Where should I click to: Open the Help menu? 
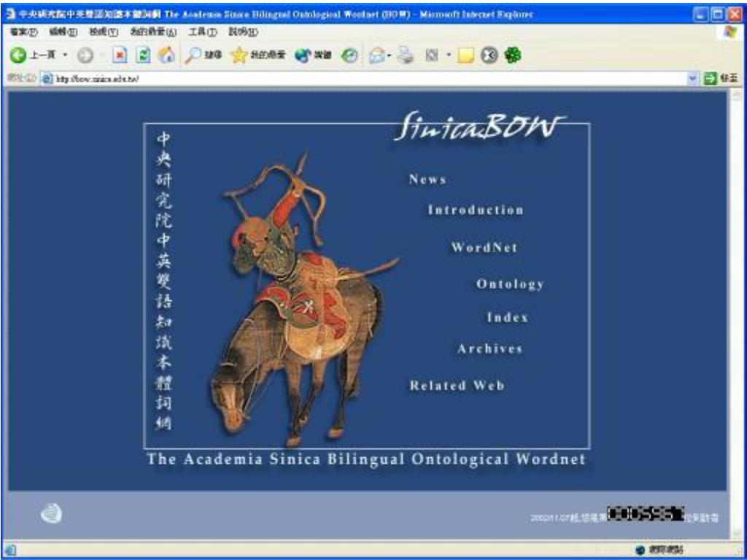pyautogui.click(x=244, y=32)
